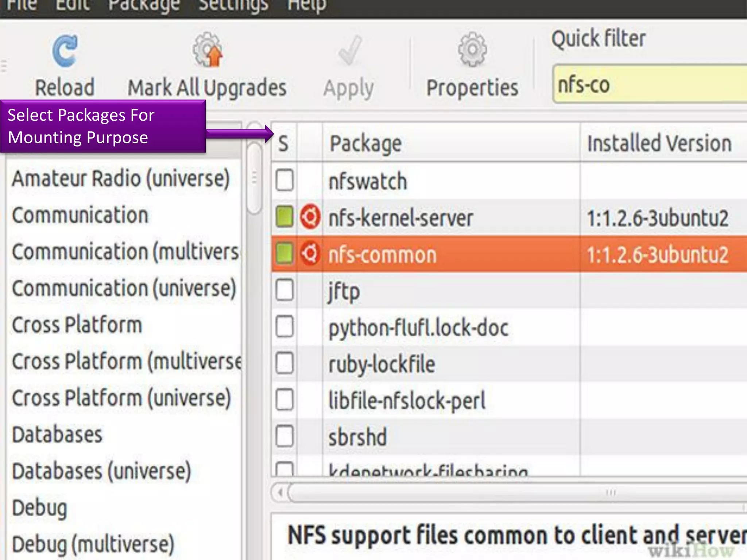
Task: Select the Communication (universe) section
Action: point(124,288)
